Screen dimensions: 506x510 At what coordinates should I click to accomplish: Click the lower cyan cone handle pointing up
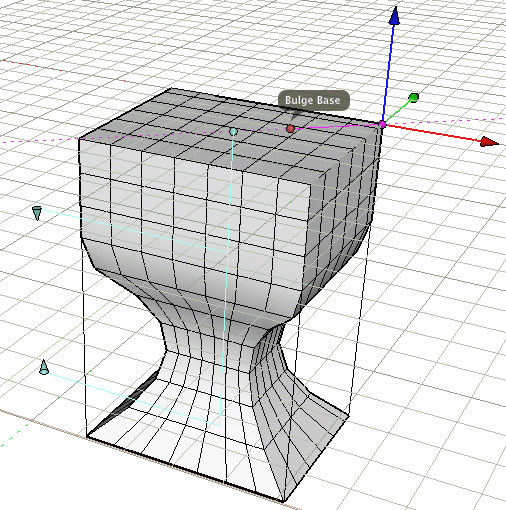(x=44, y=367)
